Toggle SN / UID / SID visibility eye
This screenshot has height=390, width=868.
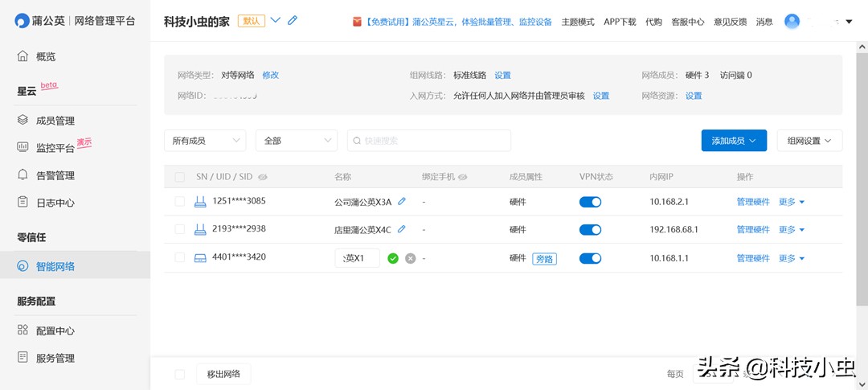click(x=262, y=177)
